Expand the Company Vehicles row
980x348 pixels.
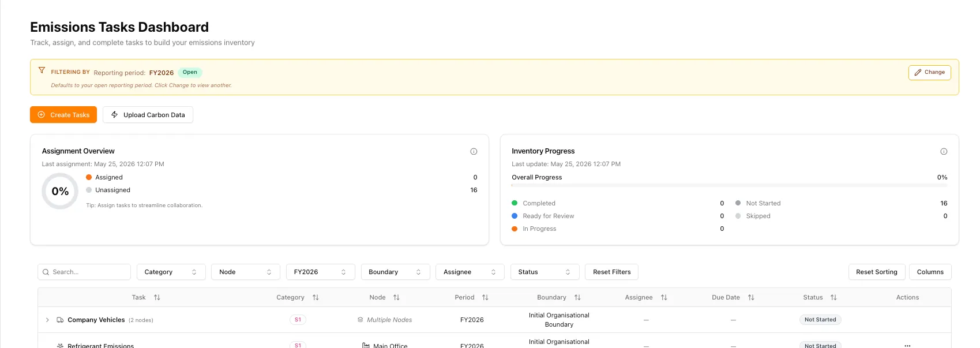point(47,320)
